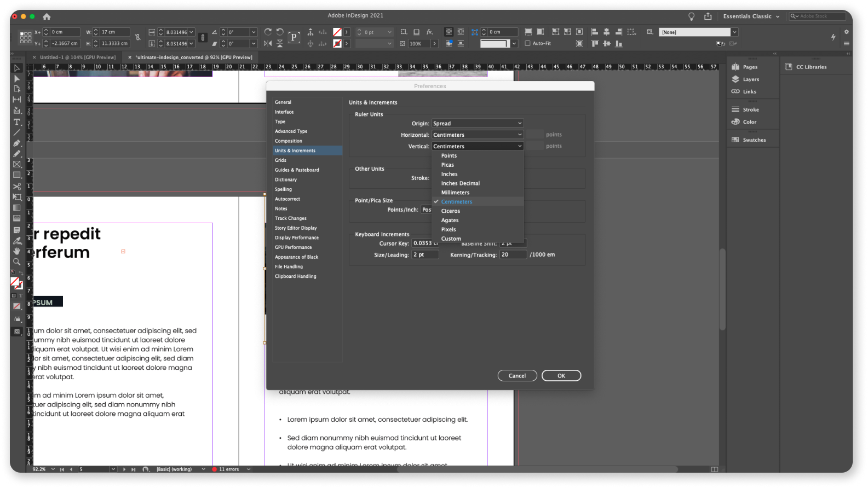Toggle the scale percentage chain link
The width and height of the screenshot is (868, 488).
203,38
